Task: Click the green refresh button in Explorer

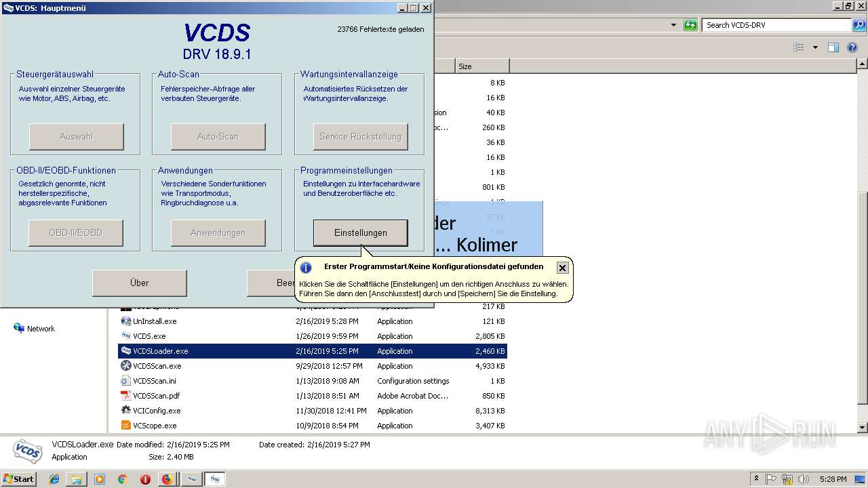Action: pos(690,25)
